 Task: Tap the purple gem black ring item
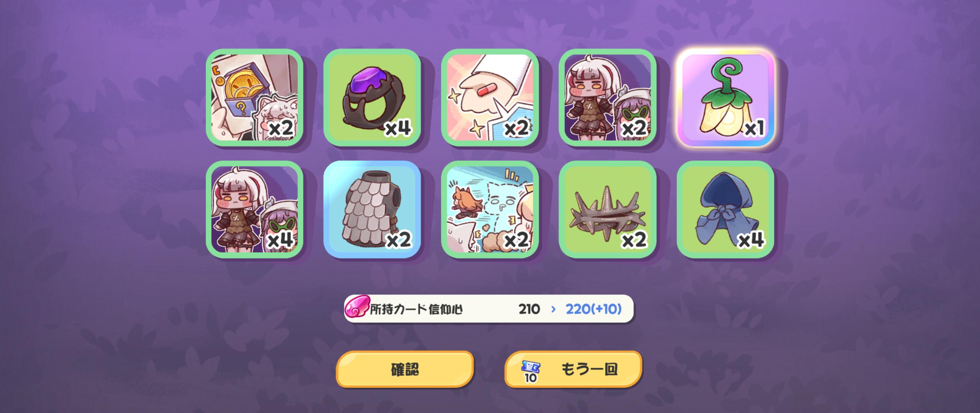coord(372,98)
